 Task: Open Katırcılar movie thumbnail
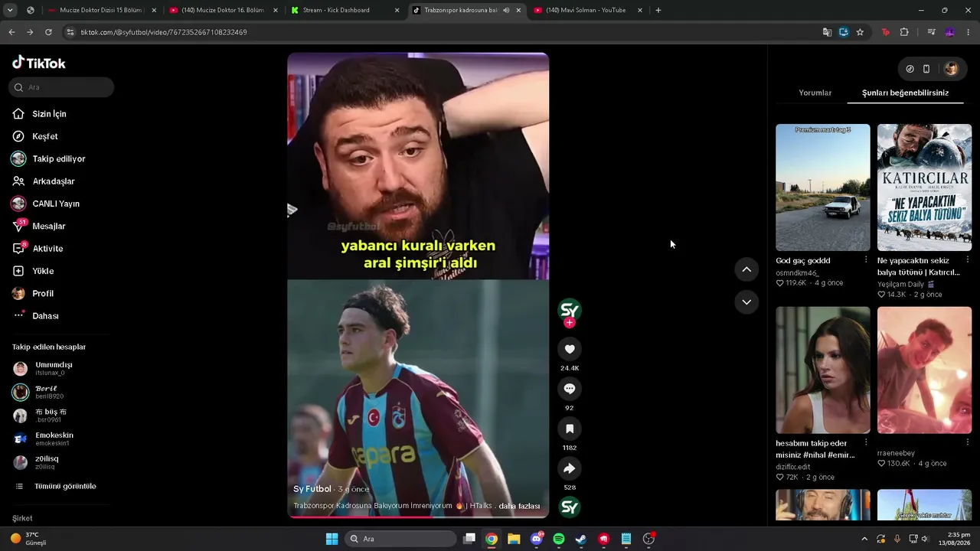tap(924, 187)
